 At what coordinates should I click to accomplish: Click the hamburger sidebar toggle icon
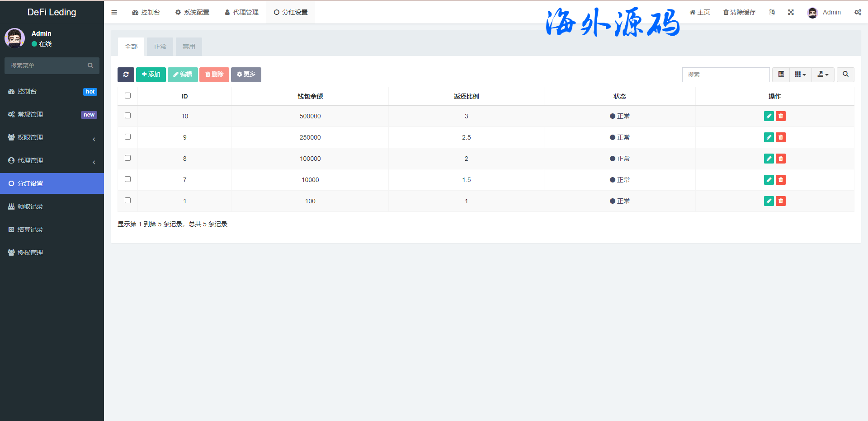click(x=114, y=12)
